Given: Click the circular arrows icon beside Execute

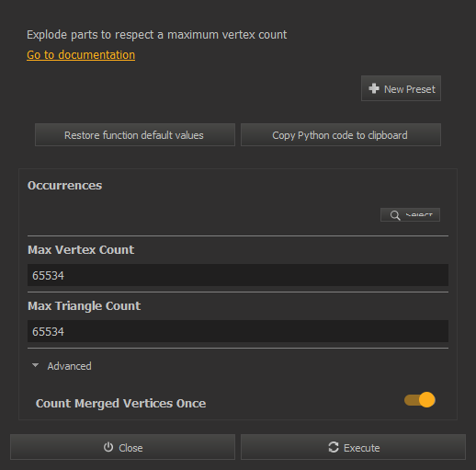Looking at the screenshot, I should point(334,447).
